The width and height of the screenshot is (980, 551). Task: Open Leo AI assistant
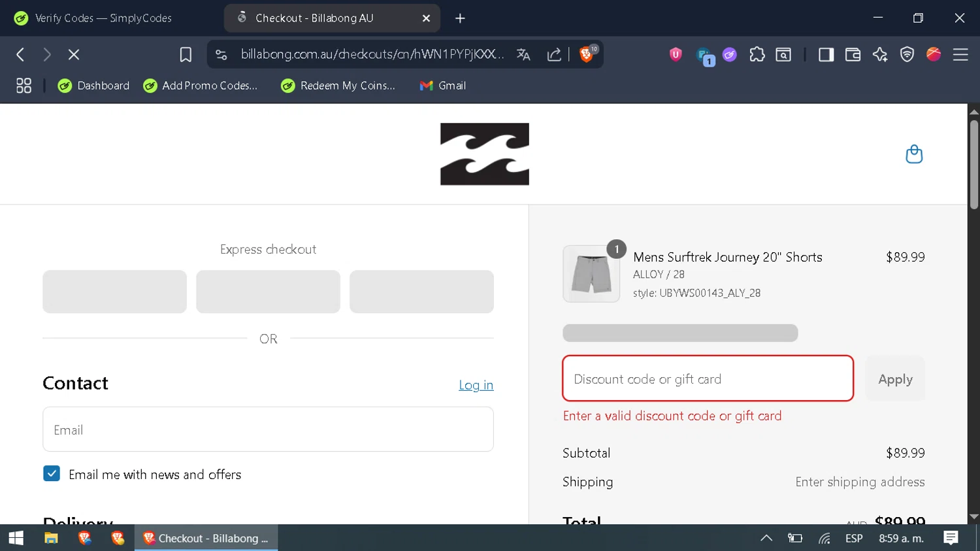(x=880, y=55)
